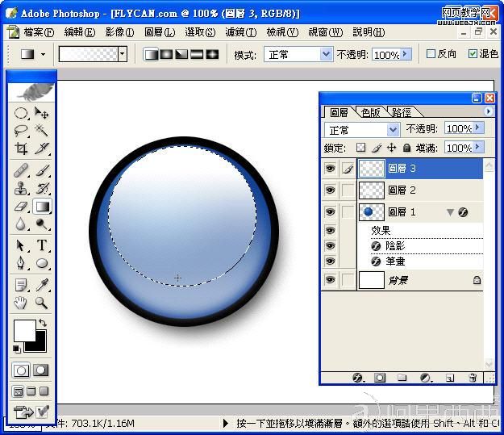Select the Brush tool
The image size is (504, 435).
pos(42,170)
